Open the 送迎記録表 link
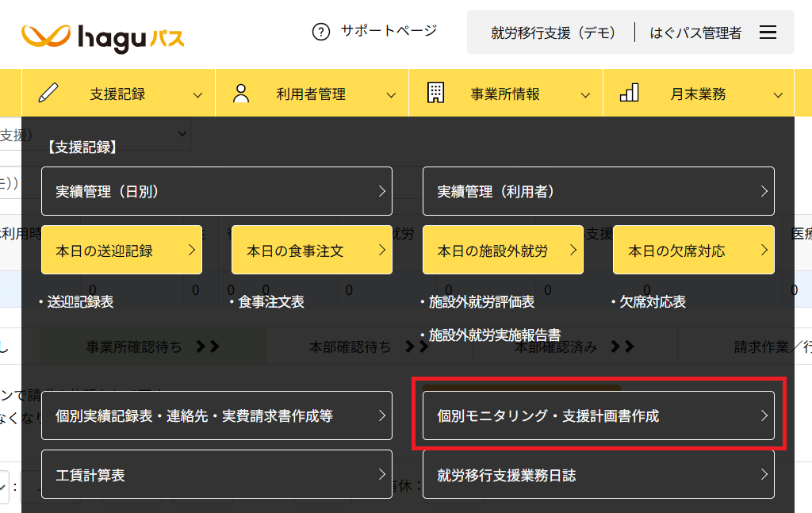The image size is (812, 513). [x=80, y=302]
